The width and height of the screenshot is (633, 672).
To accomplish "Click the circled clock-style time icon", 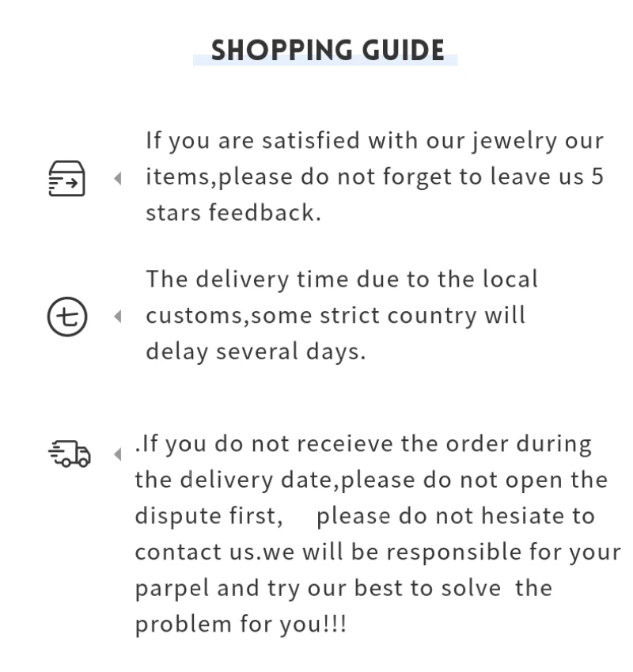I will (67, 317).
